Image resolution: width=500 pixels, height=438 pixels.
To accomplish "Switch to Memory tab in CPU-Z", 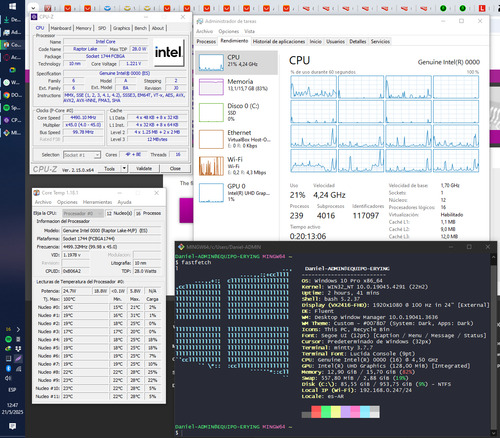I will pyautogui.click(x=83, y=28).
